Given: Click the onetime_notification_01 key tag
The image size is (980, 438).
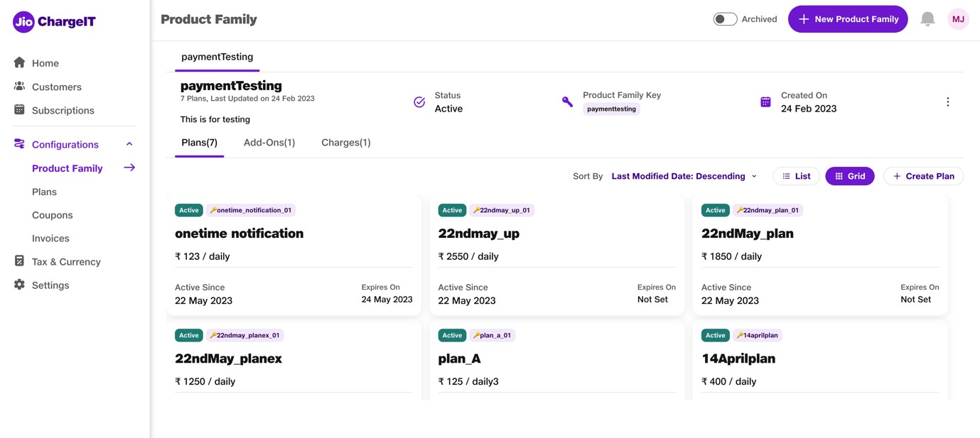Looking at the screenshot, I should coord(250,210).
